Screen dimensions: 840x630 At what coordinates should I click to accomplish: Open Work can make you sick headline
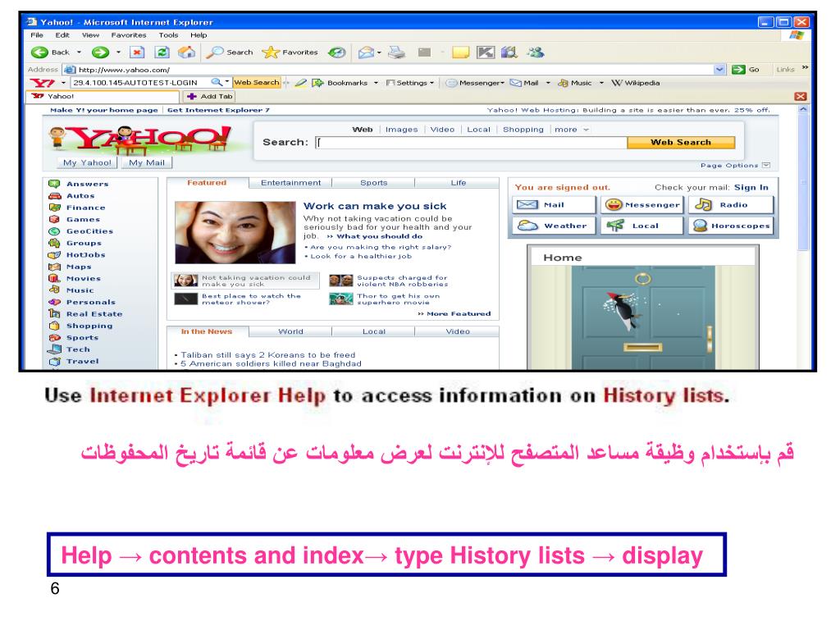point(375,206)
